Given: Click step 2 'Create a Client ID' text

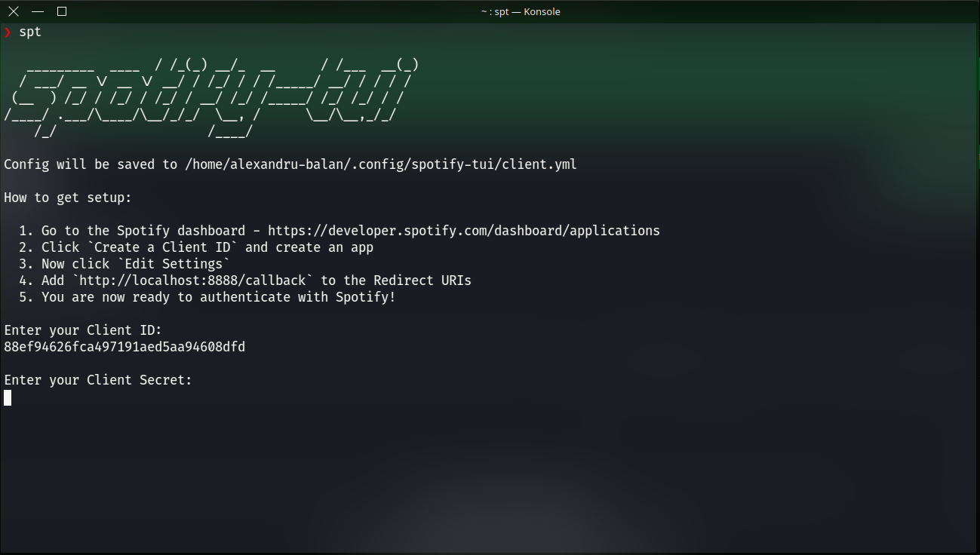Looking at the screenshot, I should pos(162,247).
